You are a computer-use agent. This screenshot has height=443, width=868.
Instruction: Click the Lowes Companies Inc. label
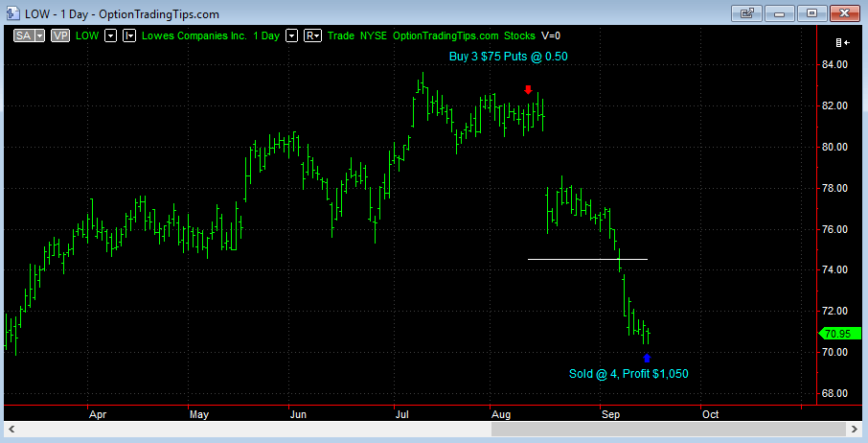[194, 36]
